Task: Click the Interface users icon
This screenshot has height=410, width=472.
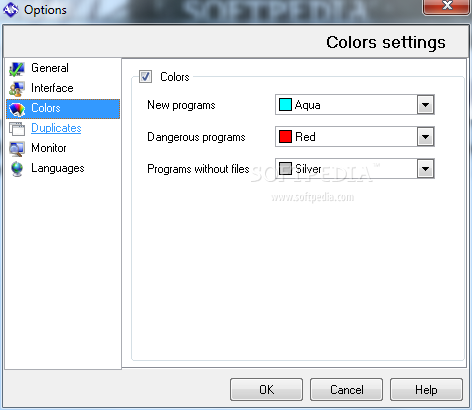Action: [17, 89]
